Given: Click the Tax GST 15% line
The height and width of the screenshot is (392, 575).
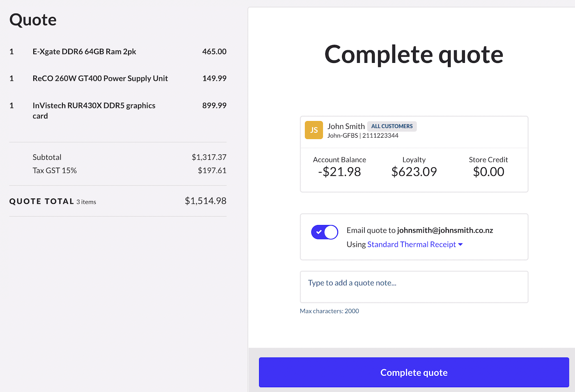Looking at the screenshot, I should (x=55, y=170).
